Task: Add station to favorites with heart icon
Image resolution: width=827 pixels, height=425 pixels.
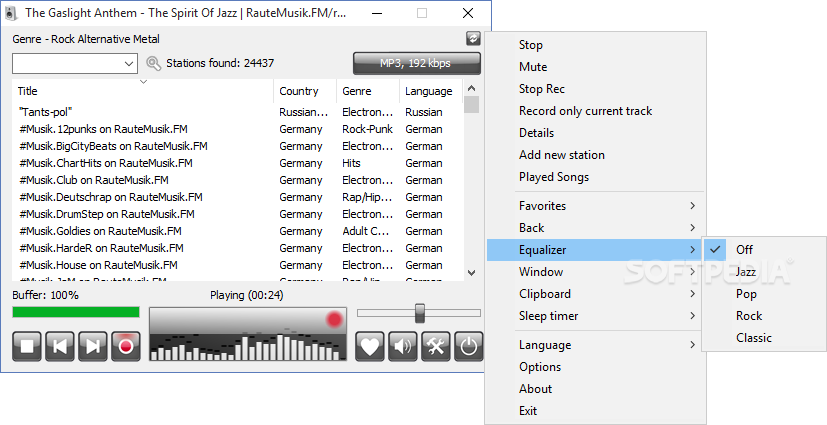Action: pyautogui.click(x=370, y=346)
